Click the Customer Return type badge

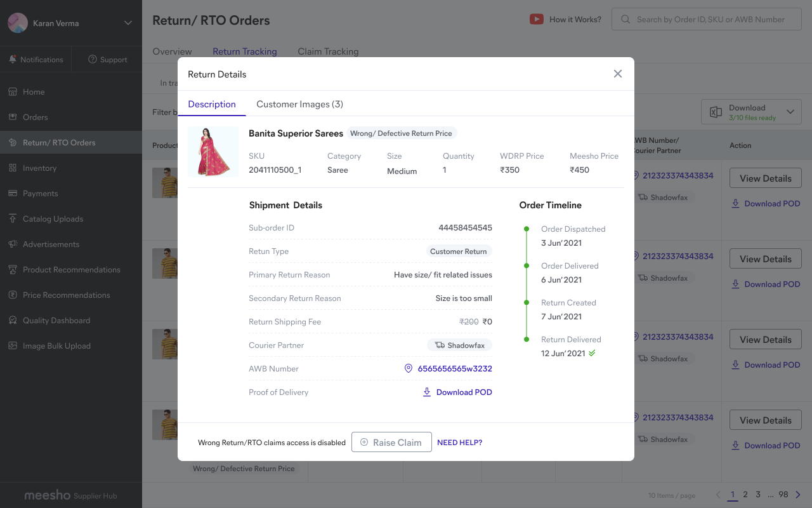coord(459,251)
